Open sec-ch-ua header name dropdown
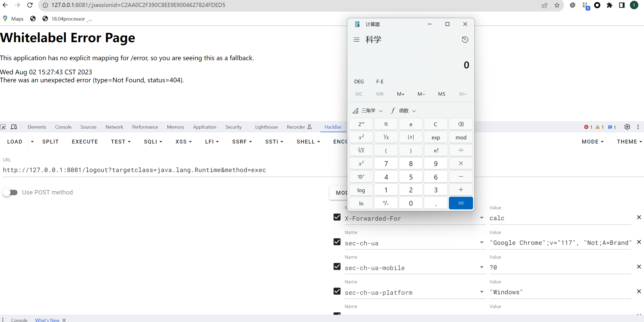644x322 pixels. (x=482, y=243)
